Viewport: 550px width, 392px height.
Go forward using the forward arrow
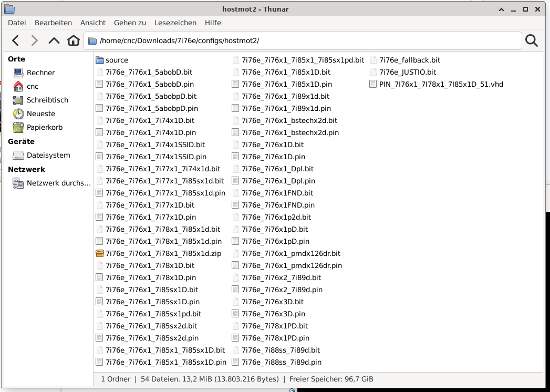[x=35, y=41]
